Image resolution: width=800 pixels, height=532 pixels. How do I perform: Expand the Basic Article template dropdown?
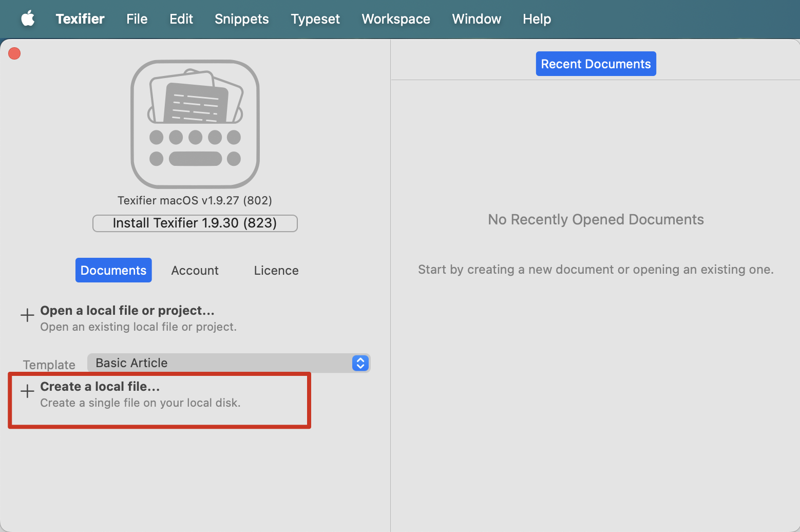[x=229, y=363]
